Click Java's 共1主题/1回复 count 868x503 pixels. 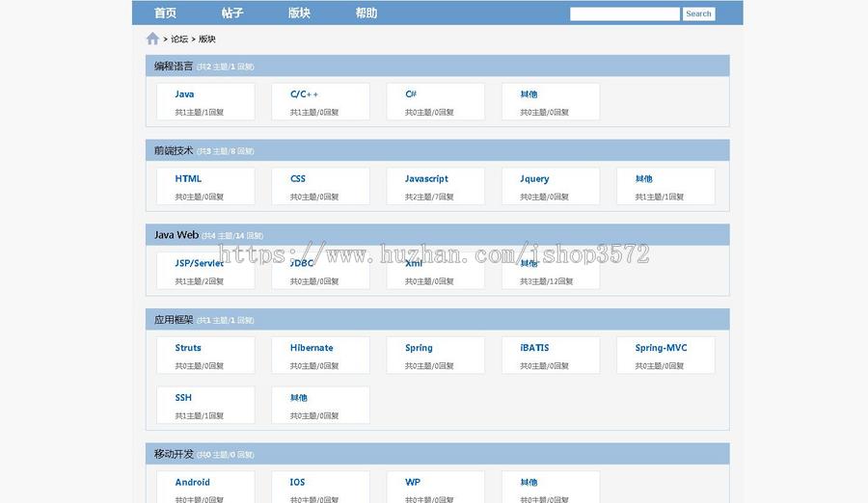coord(200,112)
